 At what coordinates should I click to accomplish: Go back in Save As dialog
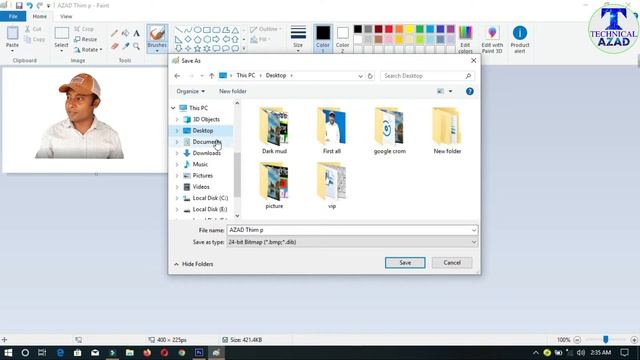177,76
